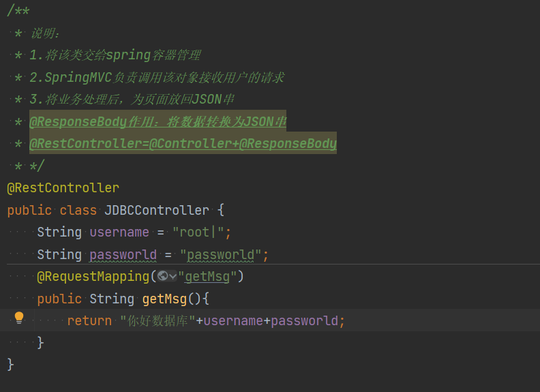The width and height of the screenshot is (540, 392).
Task: Click the "getMsg" mapping URL link
Action: coord(207,277)
